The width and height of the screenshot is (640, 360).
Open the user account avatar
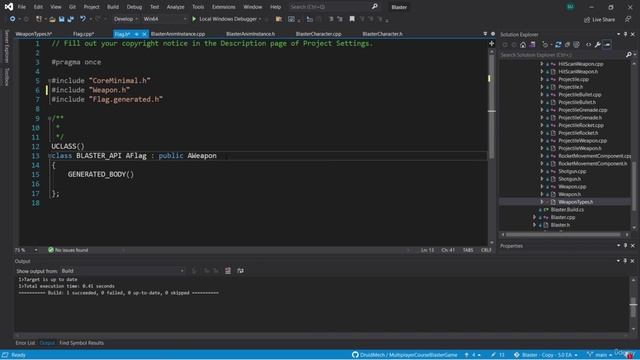point(570,7)
